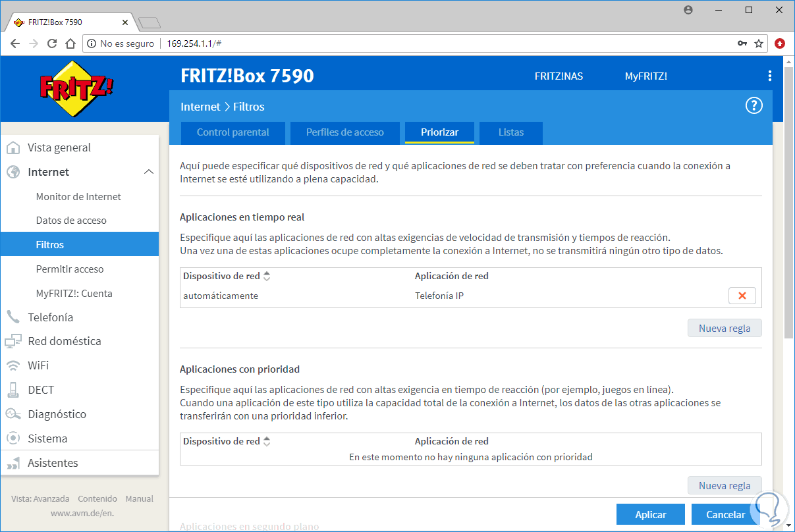This screenshot has height=532, width=795.
Task: Go forward in browser history
Action: tap(34, 43)
